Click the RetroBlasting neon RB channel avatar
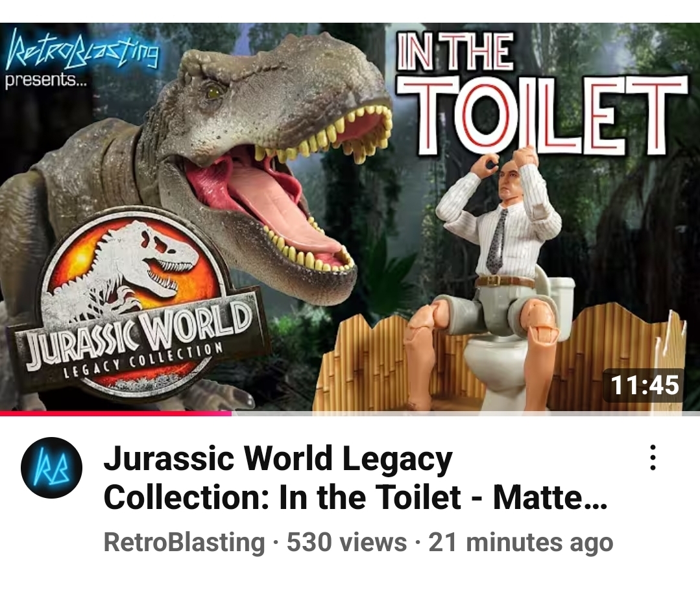700x592 pixels. click(x=51, y=468)
